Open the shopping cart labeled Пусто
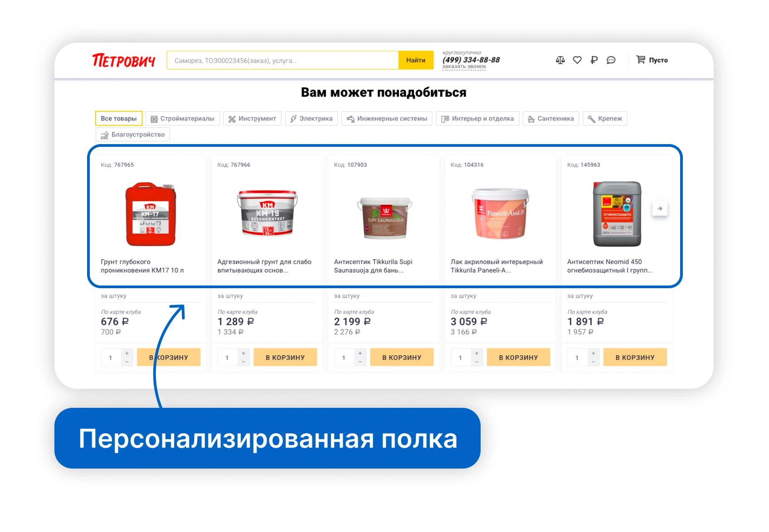Image resolution: width=769 pixels, height=532 pixels. pyautogui.click(x=652, y=60)
